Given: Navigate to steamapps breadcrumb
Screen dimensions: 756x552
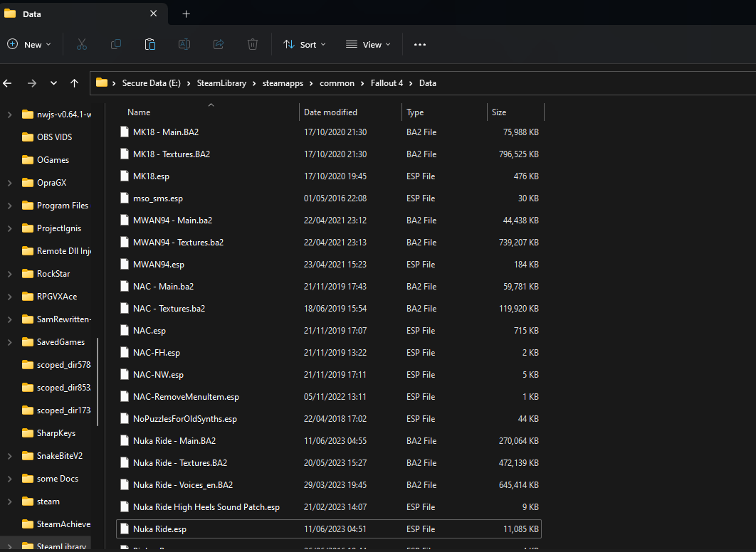Looking at the screenshot, I should point(283,83).
